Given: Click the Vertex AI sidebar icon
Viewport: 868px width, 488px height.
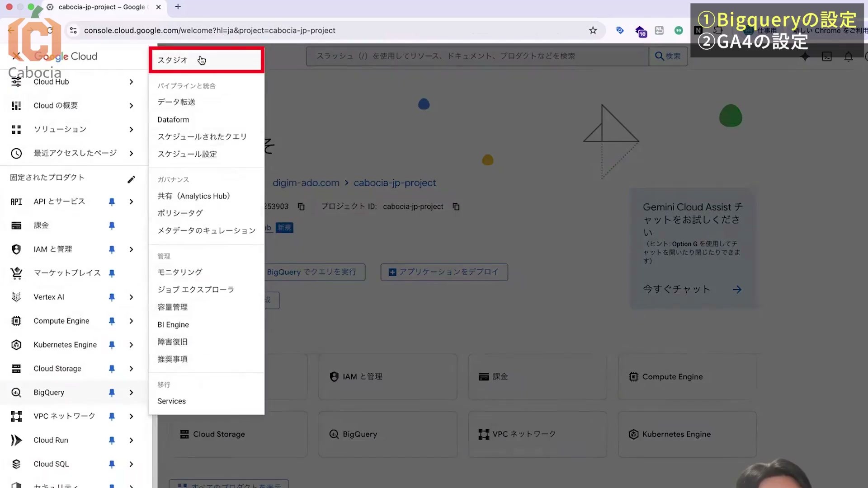Looking at the screenshot, I should click(x=16, y=297).
